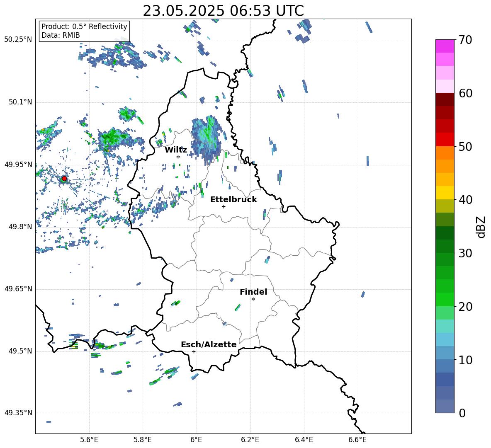This screenshot has height=448, width=491.
Task: Click the 5.6°E longitude label
Action: pos(89,440)
